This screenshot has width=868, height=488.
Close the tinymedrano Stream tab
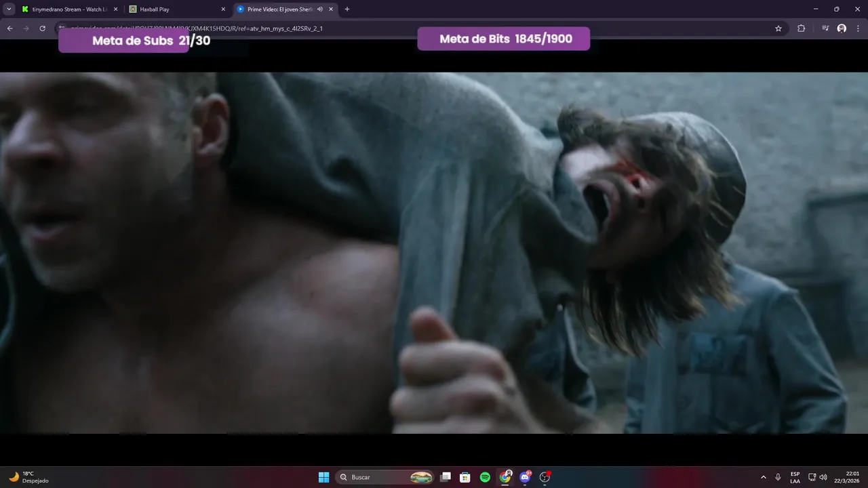tap(115, 9)
